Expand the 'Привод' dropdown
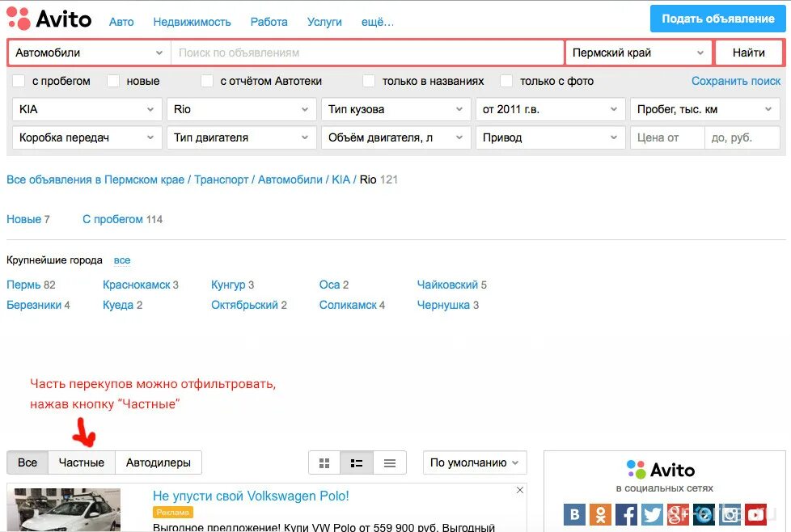Image resolution: width=791 pixels, height=532 pixels. tap(550, 137)
